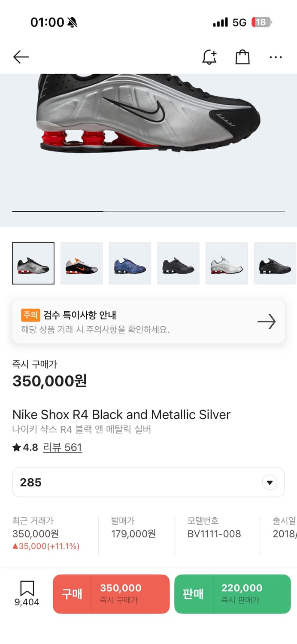Screen dimensions: 297x644
Task: Tap the image carousel progress bar
Action: click(x=148, y=211)
